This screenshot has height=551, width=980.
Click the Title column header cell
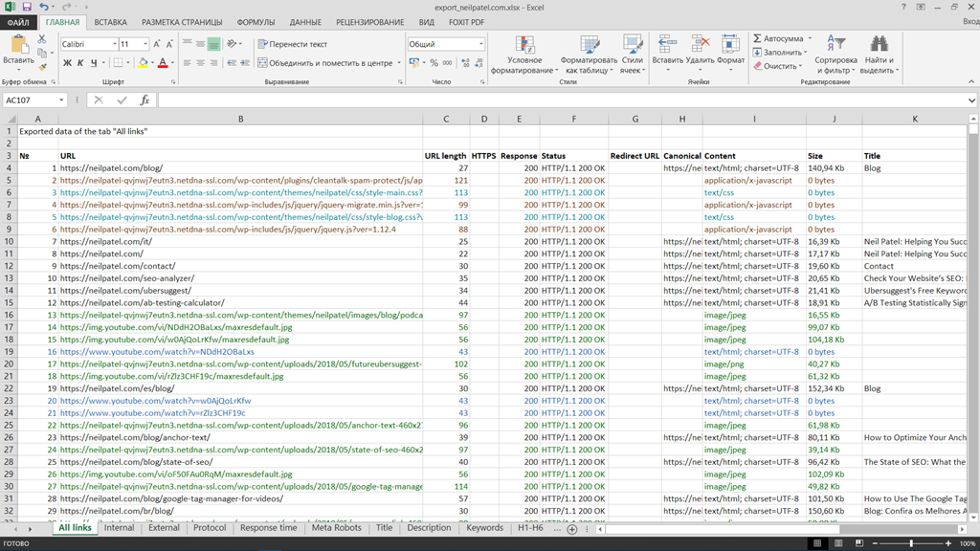coord(915,156)
